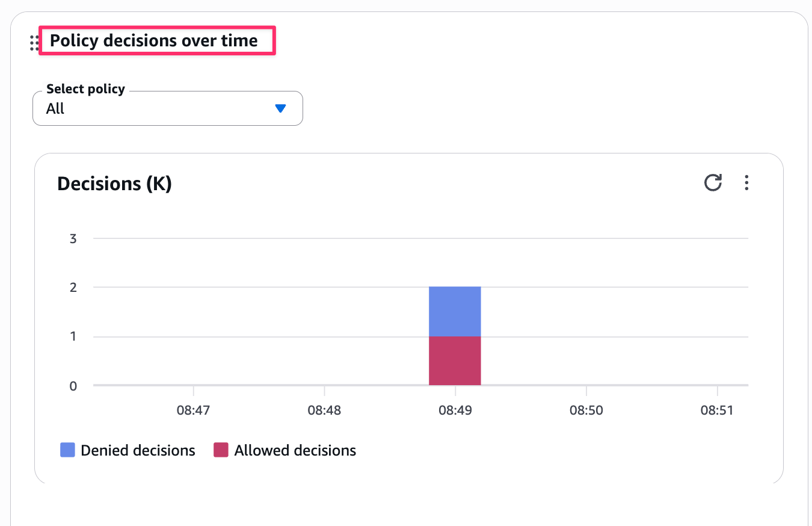Click the 08:49 time axis label
This screenshot has width=812, height=526.
point(455,410)
